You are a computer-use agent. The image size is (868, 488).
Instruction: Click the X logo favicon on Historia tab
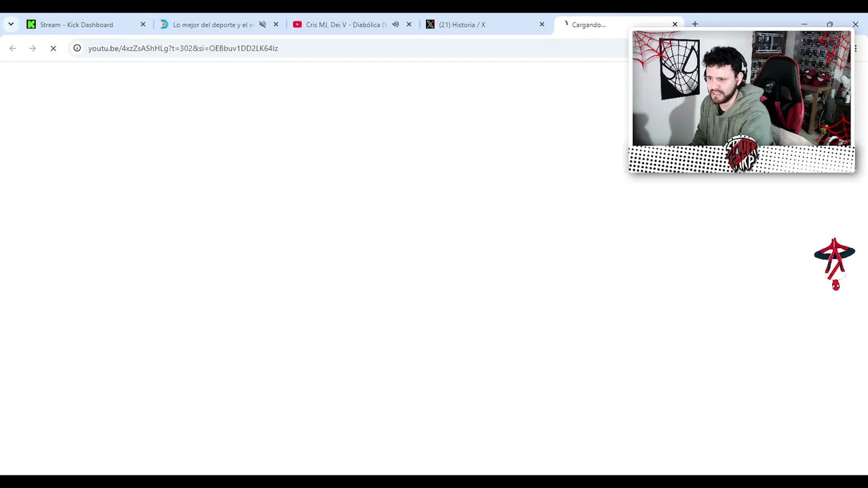430,24
